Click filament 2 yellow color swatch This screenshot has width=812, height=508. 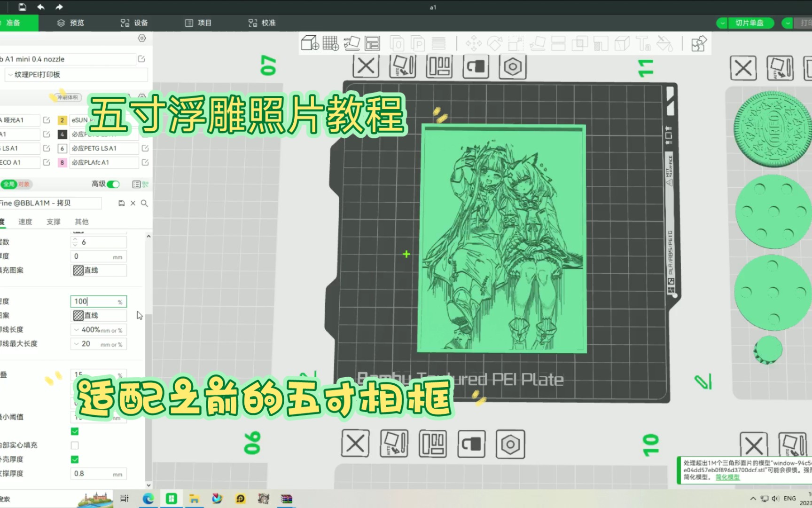tap(62, 120)
